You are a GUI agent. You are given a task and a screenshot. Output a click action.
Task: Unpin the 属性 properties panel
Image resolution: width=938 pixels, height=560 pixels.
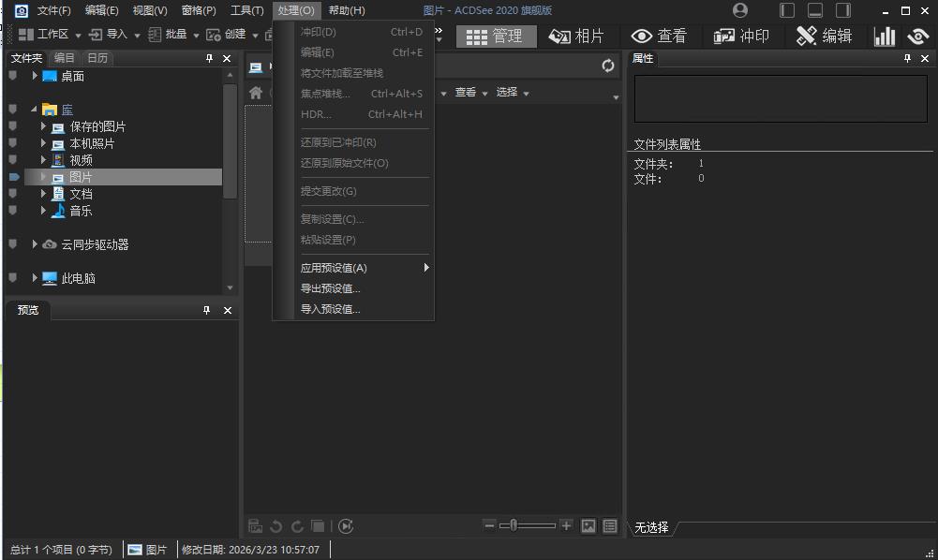pyautogui.click(x=905, y=58)
